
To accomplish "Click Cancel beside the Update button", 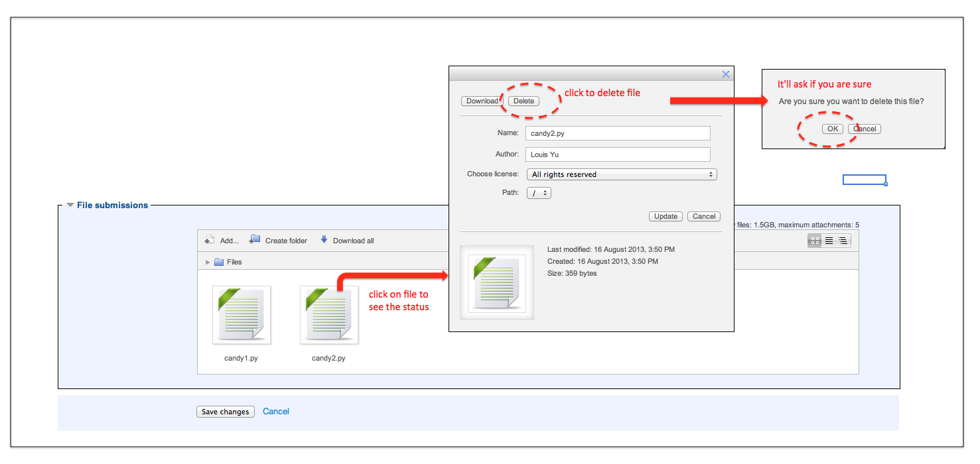I will pos(704,216).
